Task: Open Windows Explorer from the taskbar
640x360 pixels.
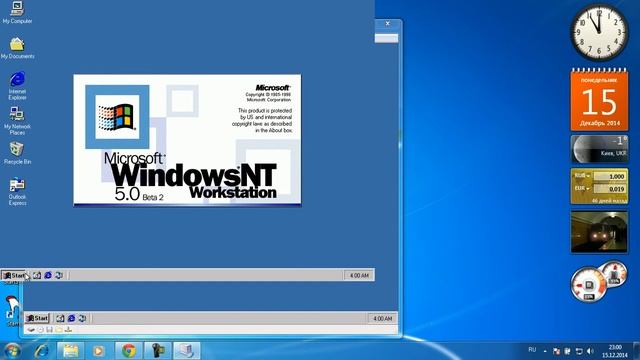Action: tap(70, 351)
